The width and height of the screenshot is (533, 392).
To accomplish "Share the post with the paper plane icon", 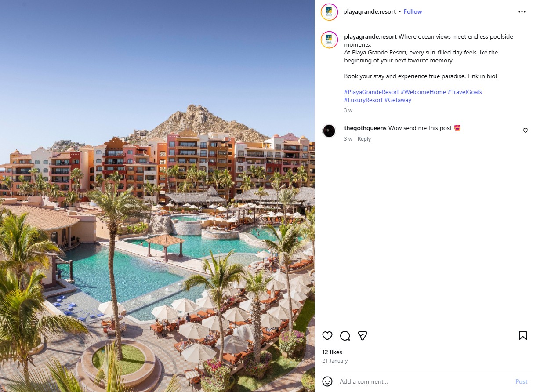I will [363, 336].
